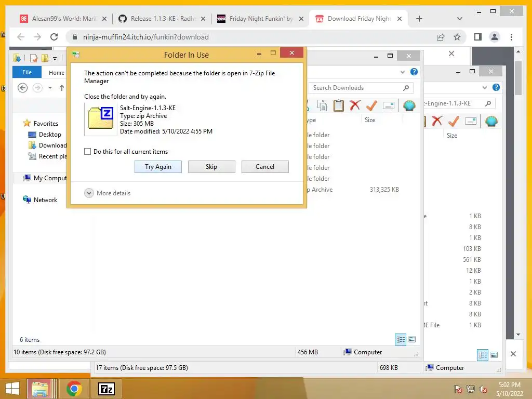532x399 pixels.
Task: Switch Salt-Engine window to details view
Action: click(x=483, y=355)
